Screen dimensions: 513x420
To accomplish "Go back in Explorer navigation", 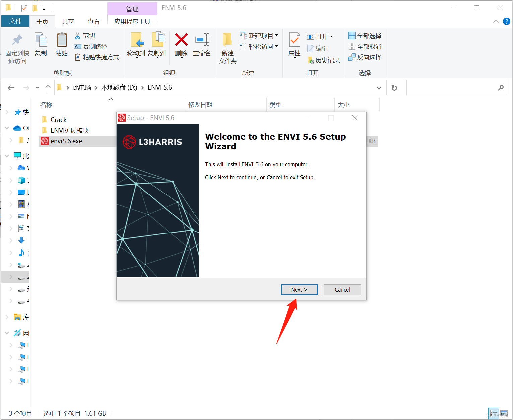I will pos(11,88).
